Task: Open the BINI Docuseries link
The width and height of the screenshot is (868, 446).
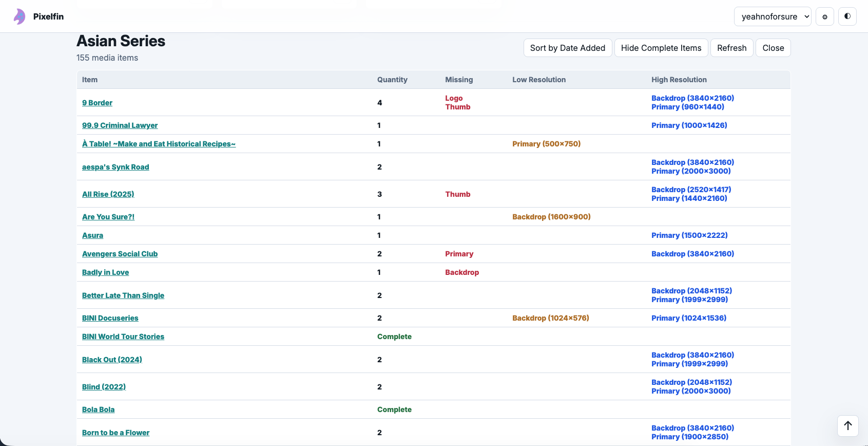Action: [x=110, y=318]
